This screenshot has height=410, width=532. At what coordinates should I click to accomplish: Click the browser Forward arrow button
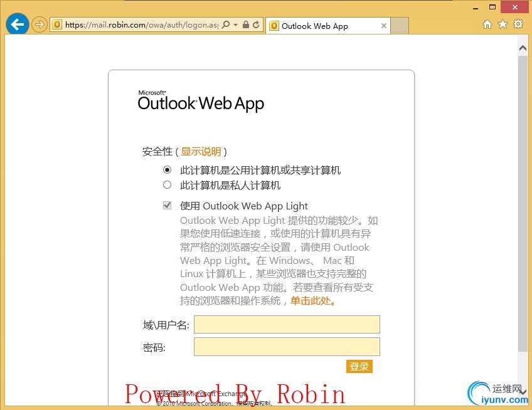click(40, 24)
